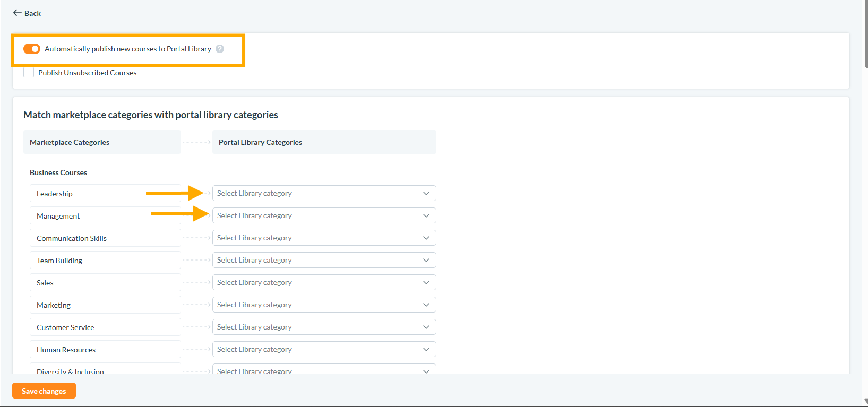868x407 pixels.
Task: Click the Management marketplace category
Action: click(x=105, y=215)
